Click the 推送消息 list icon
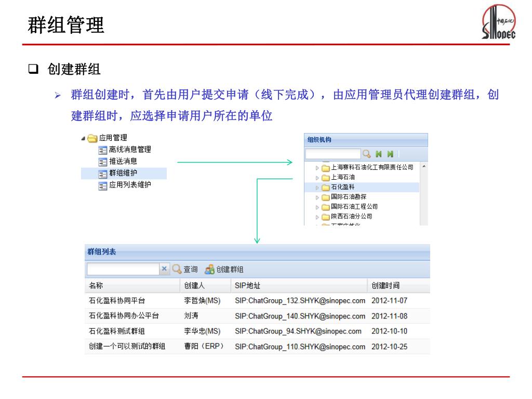The image size is (532, 399). (102, 162)
